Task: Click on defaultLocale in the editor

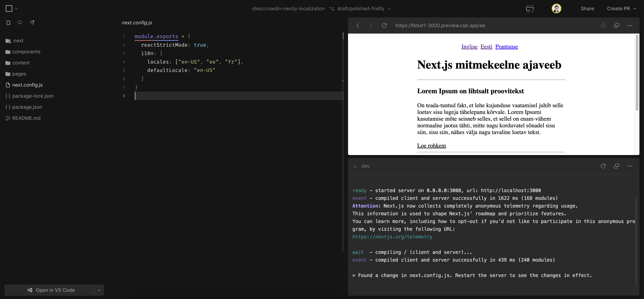Action: [167, 70]
